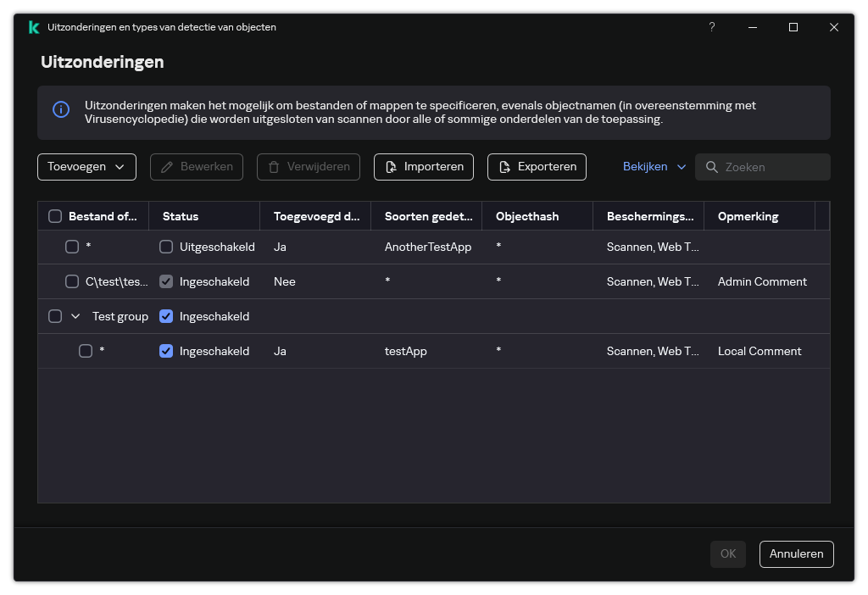Uncheck Ingeschakeld status for Test group
Screen dimensions: 868x595
(166, 316)
